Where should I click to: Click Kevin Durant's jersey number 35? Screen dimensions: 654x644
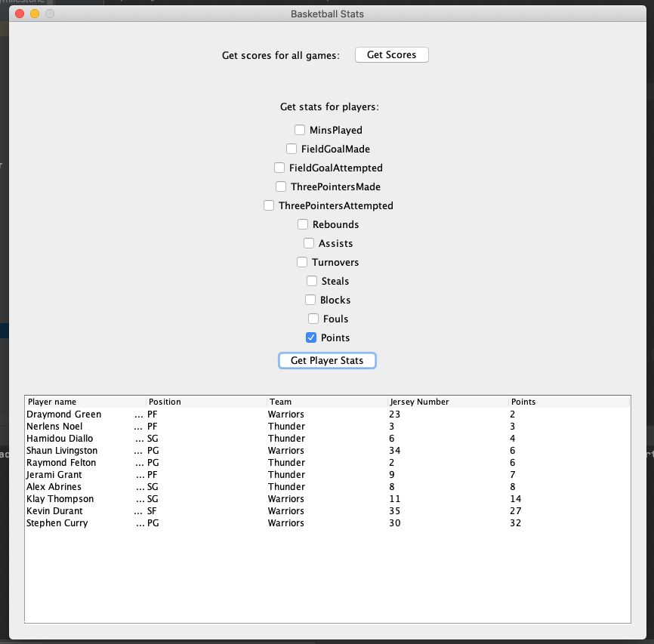coord(394,511)
